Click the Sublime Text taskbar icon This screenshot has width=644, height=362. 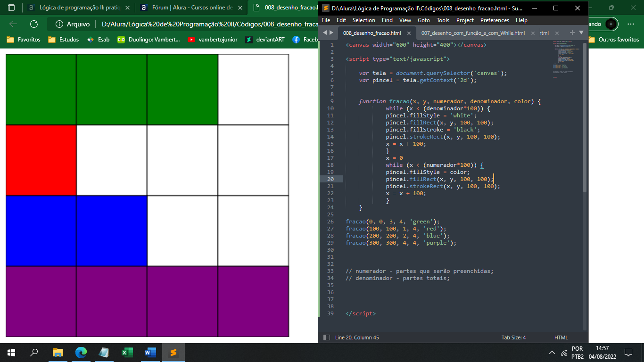point(173,352)
